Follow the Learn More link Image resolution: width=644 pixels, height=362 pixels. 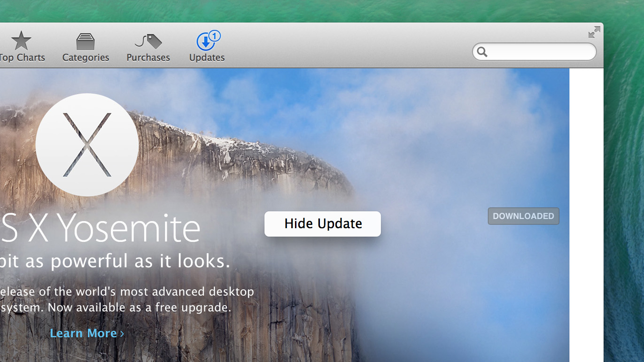87,333
